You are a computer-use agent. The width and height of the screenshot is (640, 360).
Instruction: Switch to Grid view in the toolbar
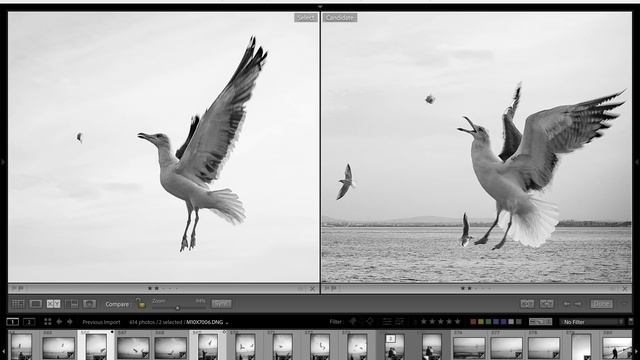click(x=18, y=304)
